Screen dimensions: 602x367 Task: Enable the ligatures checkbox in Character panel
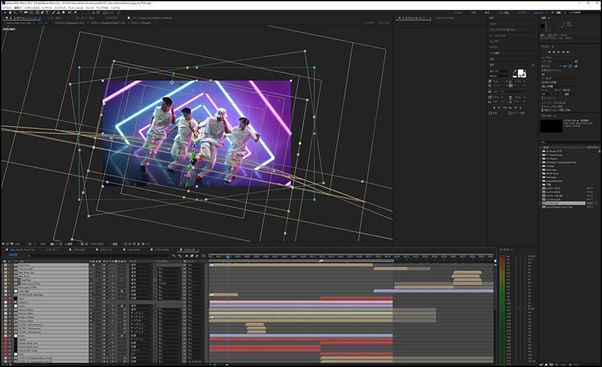click(x=491, y=114)
